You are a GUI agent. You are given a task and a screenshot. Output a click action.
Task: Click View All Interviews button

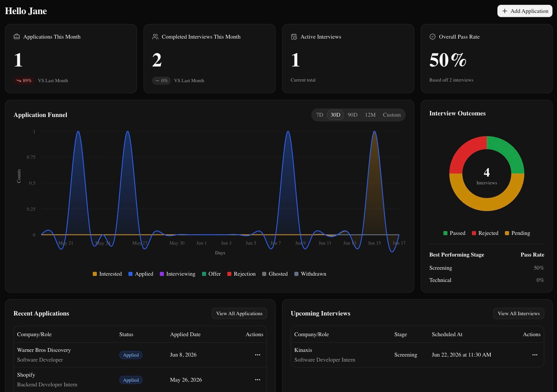519,314
